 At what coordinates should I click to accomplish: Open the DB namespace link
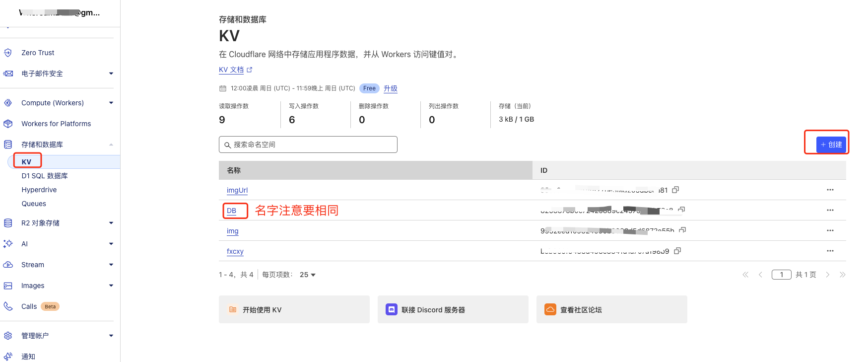(x=231, y=211)
